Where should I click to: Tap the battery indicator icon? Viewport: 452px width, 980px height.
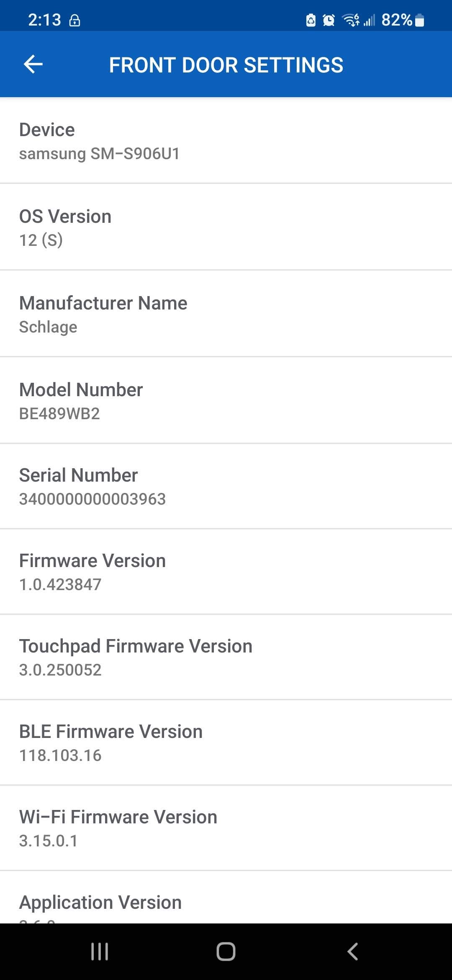pyautogui.click(x=420, y=20)
